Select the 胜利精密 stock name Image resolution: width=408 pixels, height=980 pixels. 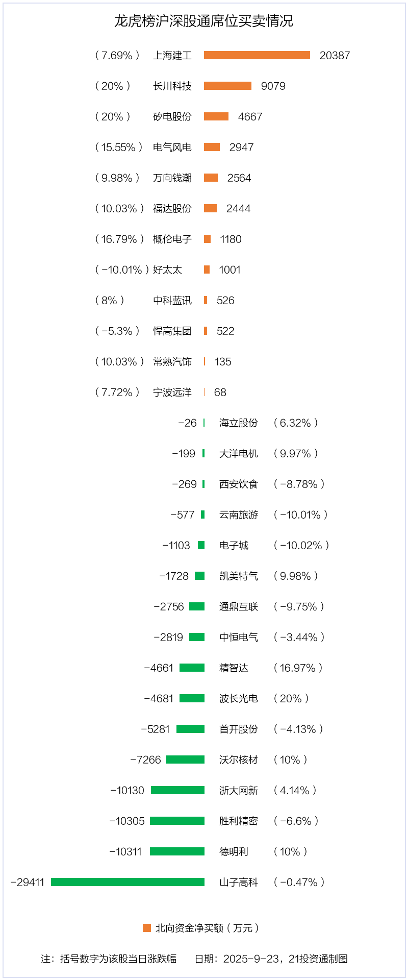point(239,821)
